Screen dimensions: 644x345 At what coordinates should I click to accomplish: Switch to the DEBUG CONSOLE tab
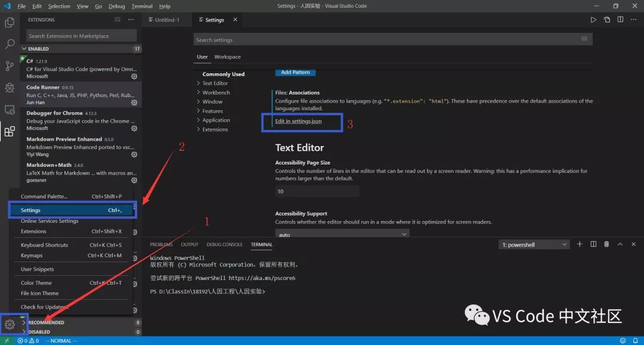(x=224, y=244)
